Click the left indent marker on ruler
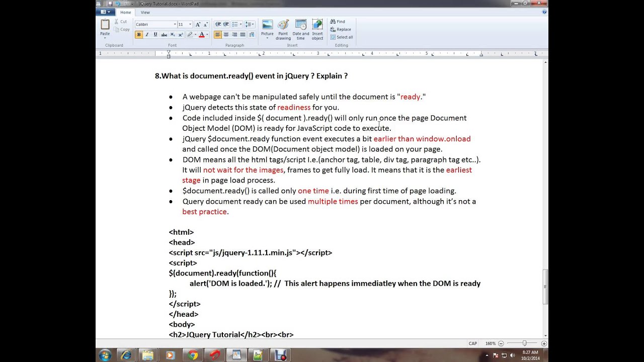The image size is (644, 362). 169,56
